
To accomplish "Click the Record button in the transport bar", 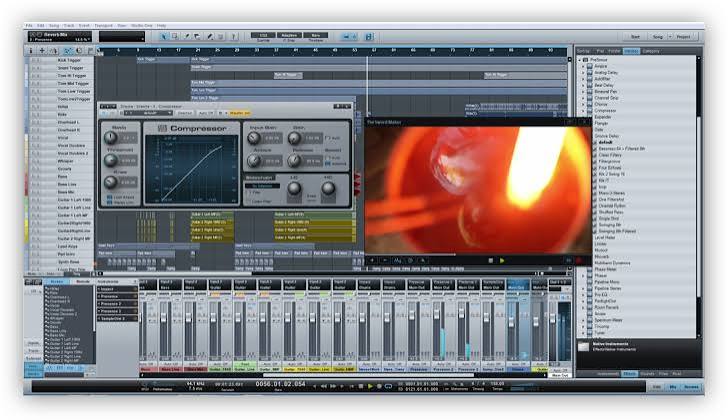I will [379, 386].
